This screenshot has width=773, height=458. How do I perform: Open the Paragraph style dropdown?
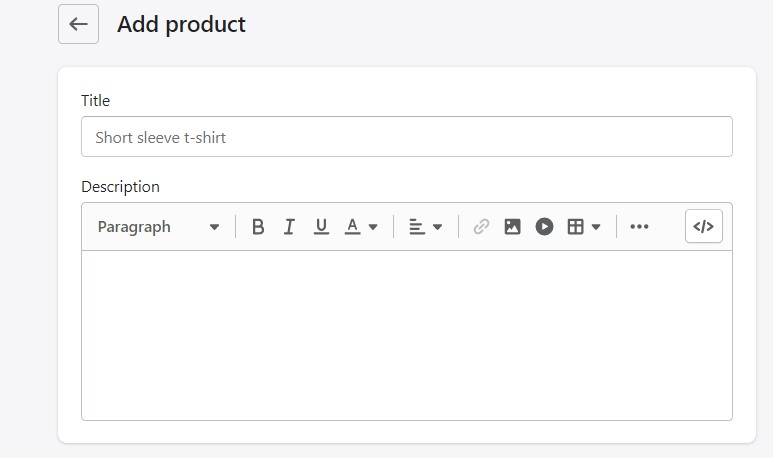click(158, 227)
